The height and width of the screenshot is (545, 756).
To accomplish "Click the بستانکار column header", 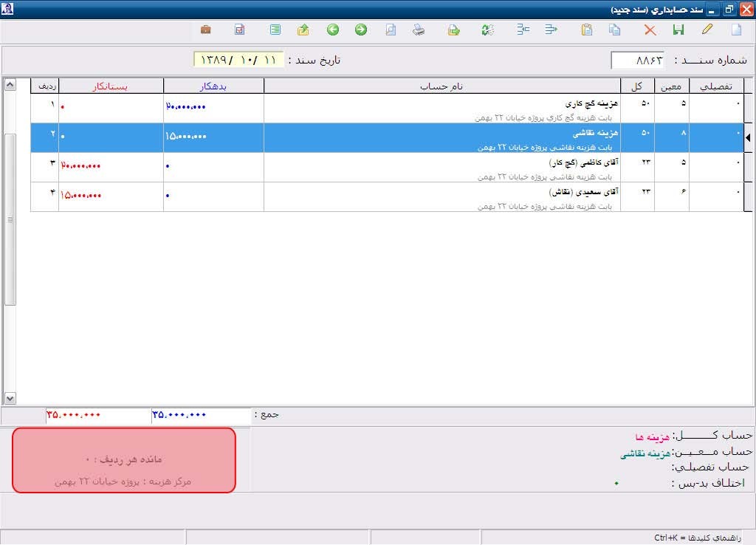I will 110,86.
